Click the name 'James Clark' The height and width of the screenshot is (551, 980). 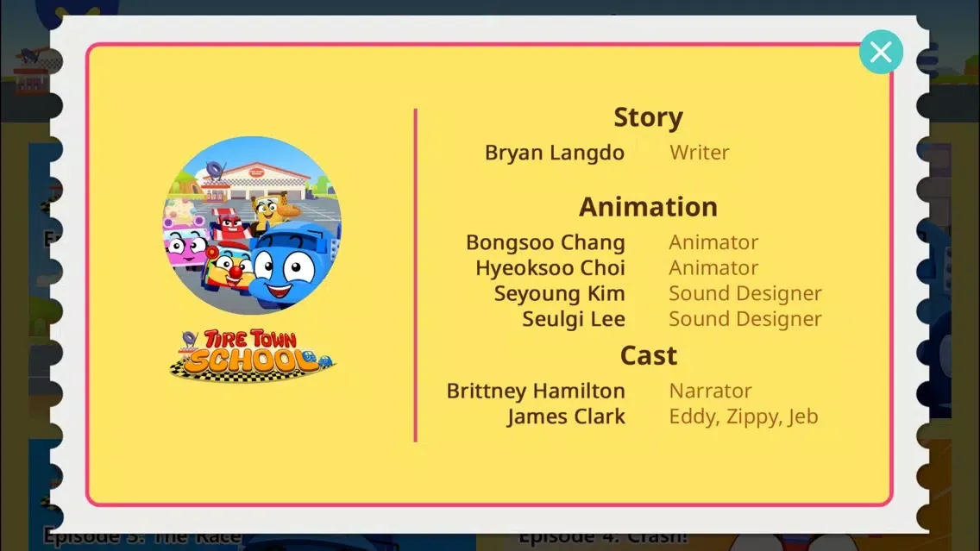point(566,416)
